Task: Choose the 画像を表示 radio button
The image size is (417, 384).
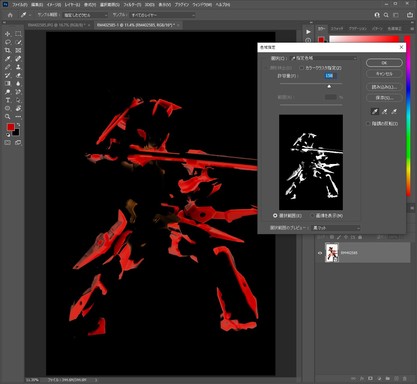Action: click(x=312, y=216)
